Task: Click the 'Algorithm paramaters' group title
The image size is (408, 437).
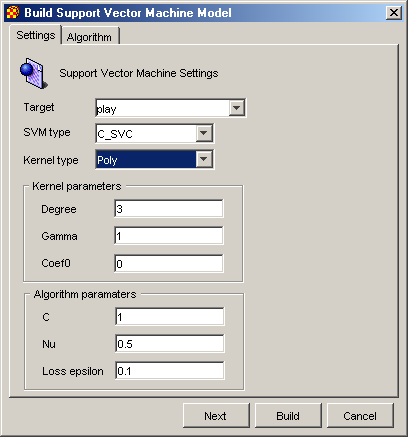Action: [85, 294]
